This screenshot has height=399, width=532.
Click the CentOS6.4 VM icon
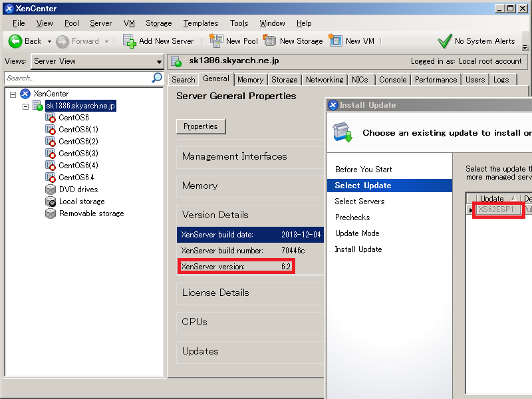[x=51, y=178]
